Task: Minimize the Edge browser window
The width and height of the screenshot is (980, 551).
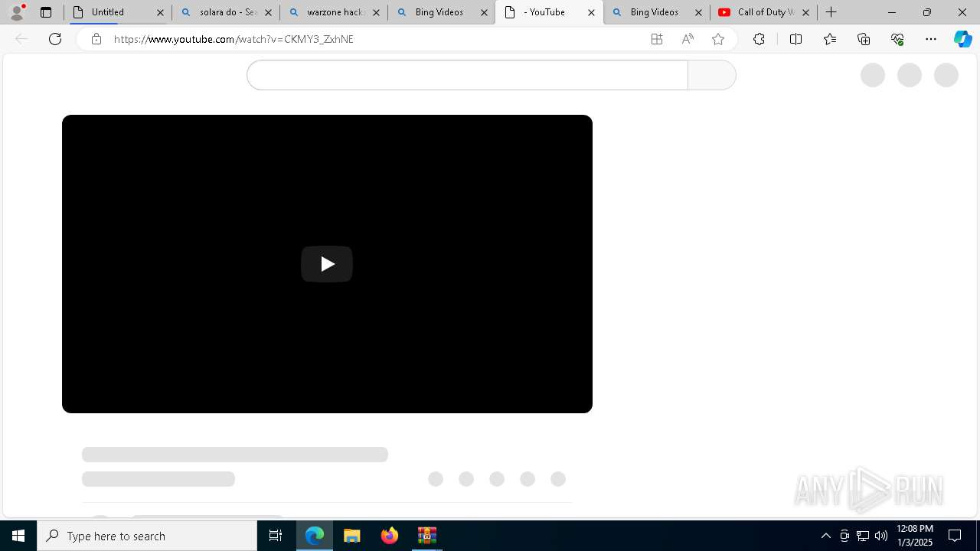Action: [892, 12]
